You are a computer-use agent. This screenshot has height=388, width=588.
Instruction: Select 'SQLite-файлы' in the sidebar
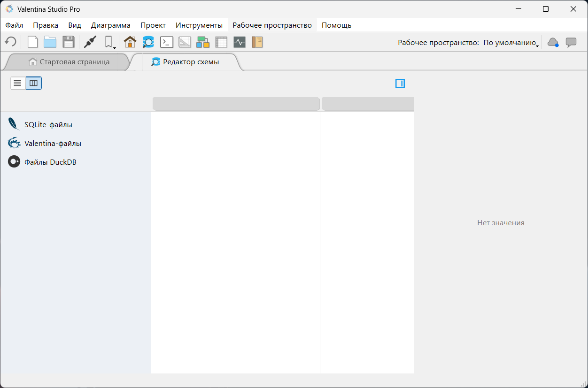point(48,125)
